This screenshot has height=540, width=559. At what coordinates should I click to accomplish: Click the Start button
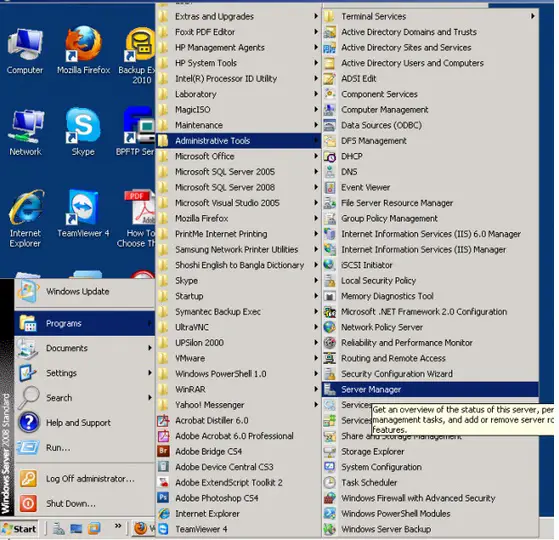[x=20, y=529]
